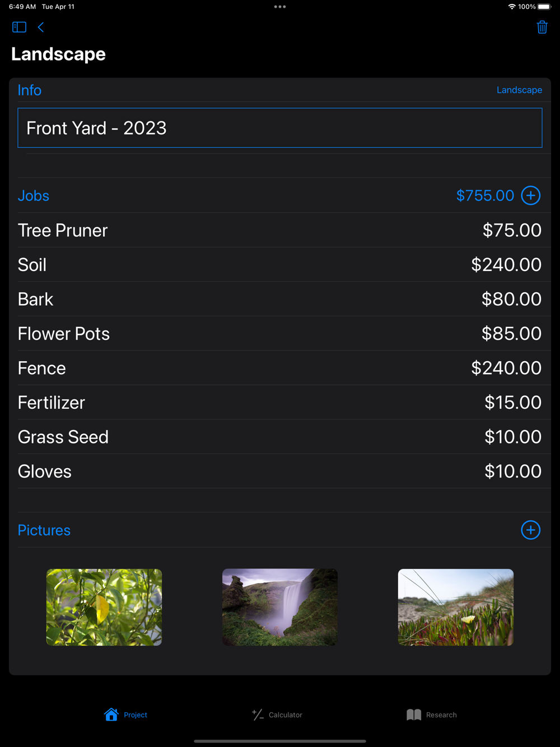560x747 pixels.
Task: Open the Fertilizer job entry
Action: (x=280, y=402)
